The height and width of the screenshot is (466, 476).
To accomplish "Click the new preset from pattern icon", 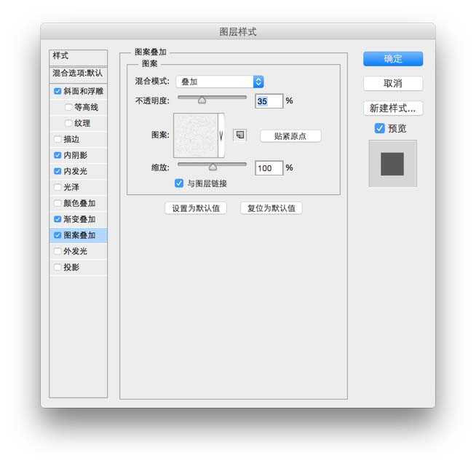I will coord(240,135).
